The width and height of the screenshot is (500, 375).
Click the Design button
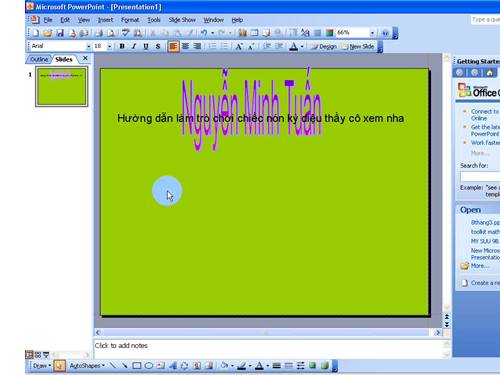[x=324, y=46]
